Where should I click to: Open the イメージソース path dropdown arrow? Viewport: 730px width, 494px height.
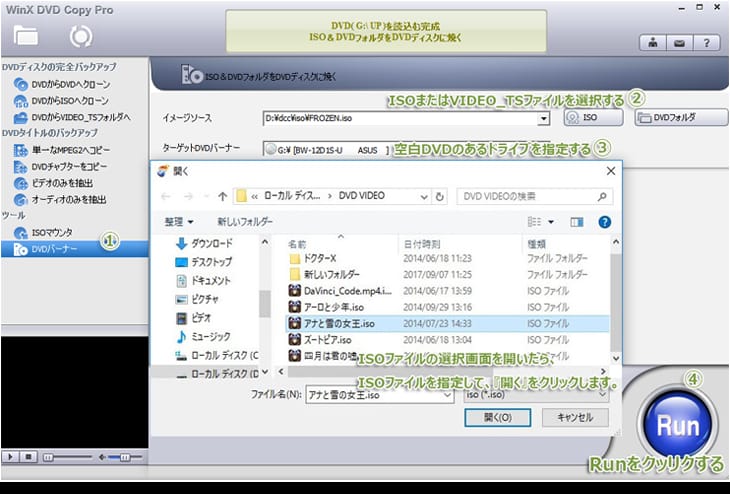543,119
